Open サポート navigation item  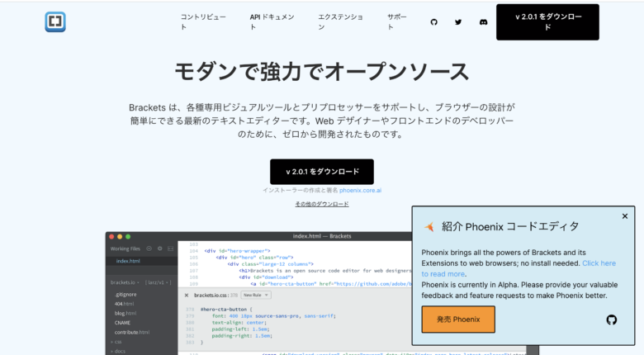(x=397, y=21)
